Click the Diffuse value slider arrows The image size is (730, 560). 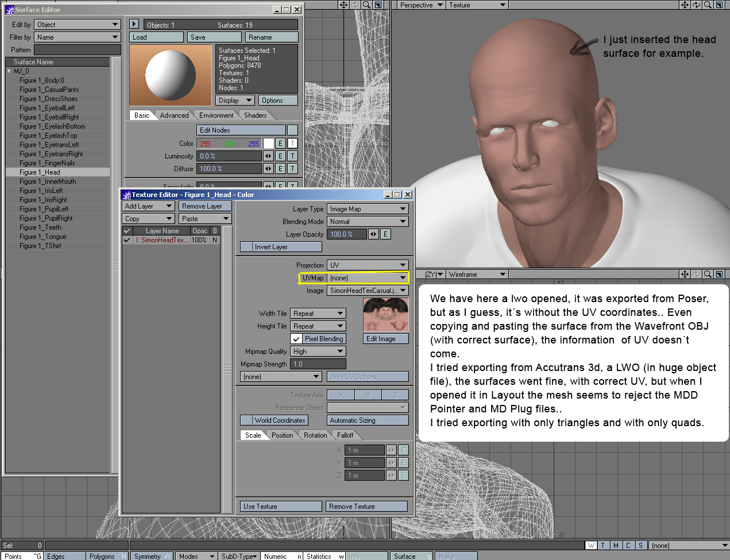tap(268, 169)
